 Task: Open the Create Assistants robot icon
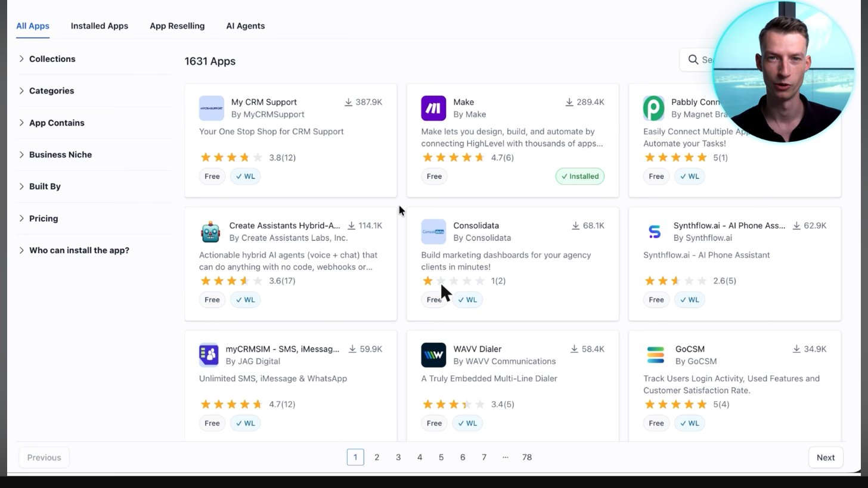click(x=210, y=232)
